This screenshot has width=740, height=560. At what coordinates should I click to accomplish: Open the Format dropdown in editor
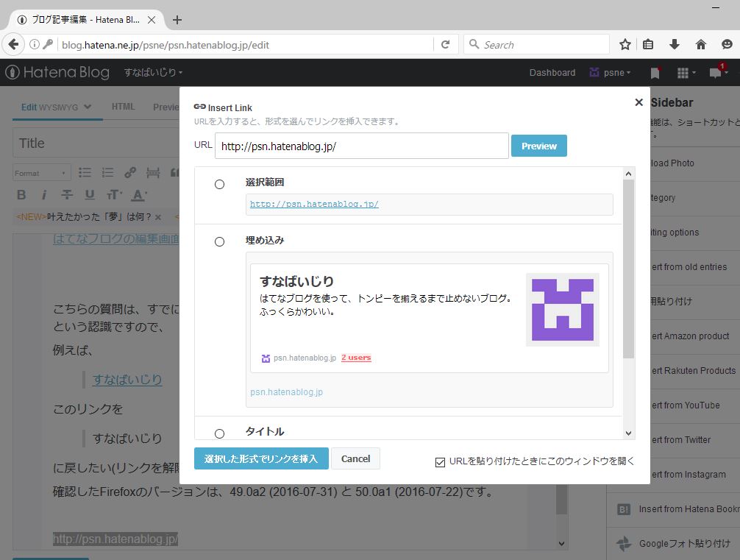[x=41, y=173]
